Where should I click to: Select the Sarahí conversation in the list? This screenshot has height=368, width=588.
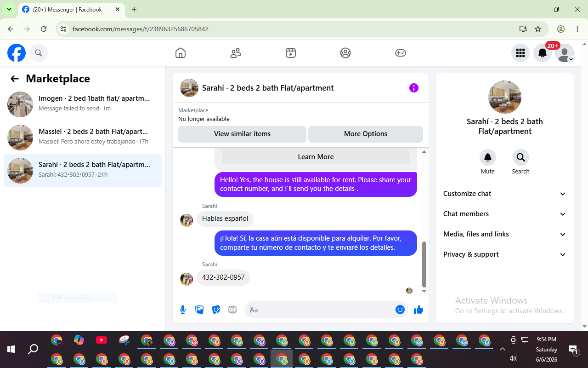[x=83, y=170]
